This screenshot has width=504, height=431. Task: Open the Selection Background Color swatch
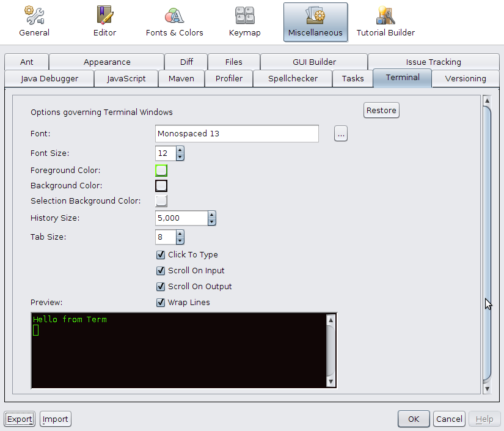pyautogui.click(x=161, y=201)
